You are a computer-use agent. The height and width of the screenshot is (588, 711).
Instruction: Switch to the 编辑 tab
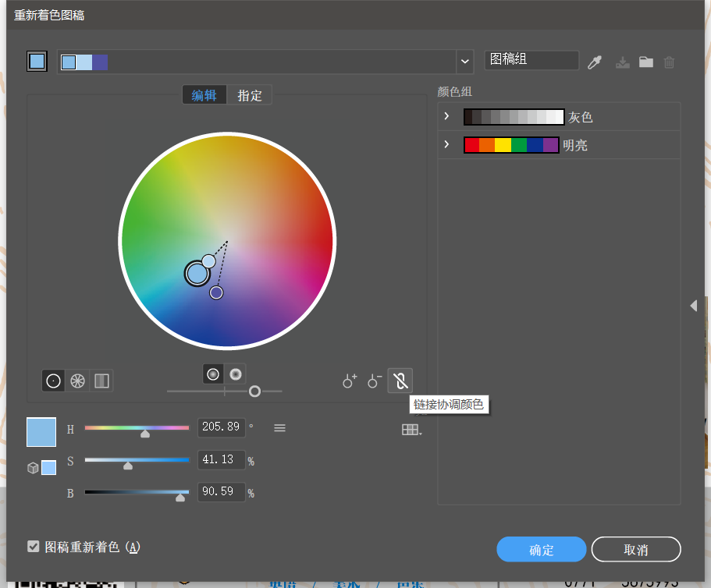pyautogui.click(x=204, y=95)
